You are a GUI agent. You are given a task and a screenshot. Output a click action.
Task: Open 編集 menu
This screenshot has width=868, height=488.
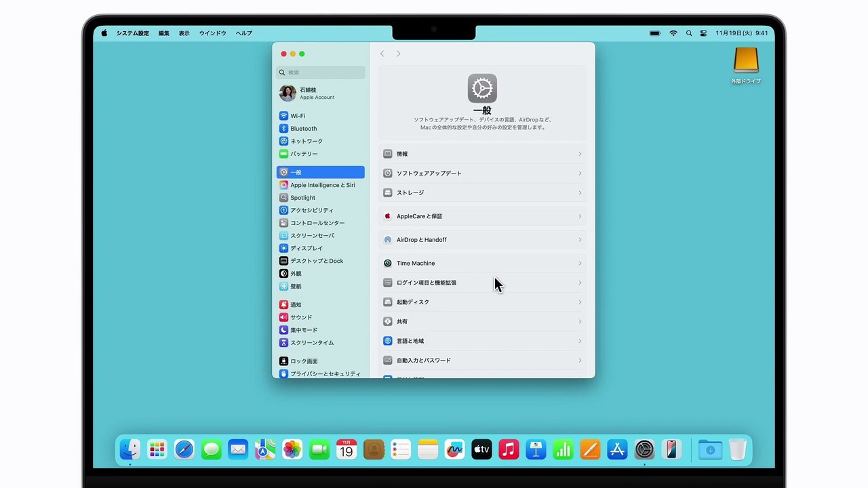pyautogui.click(x=164, y=33)
